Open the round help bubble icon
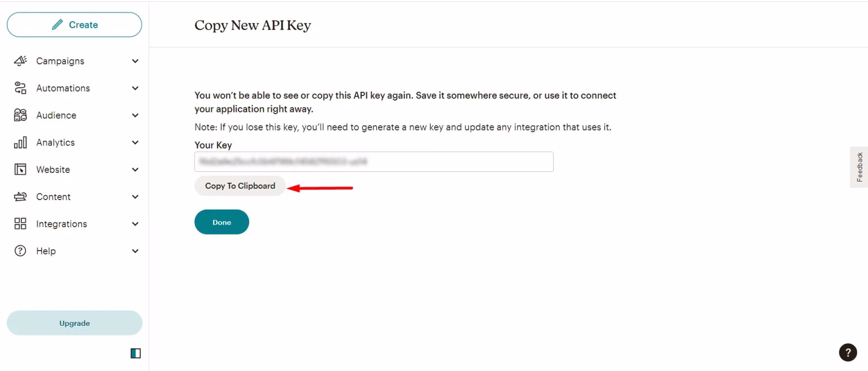The height and width of the screenshot is (371, 868). click(x=848, y=352)
